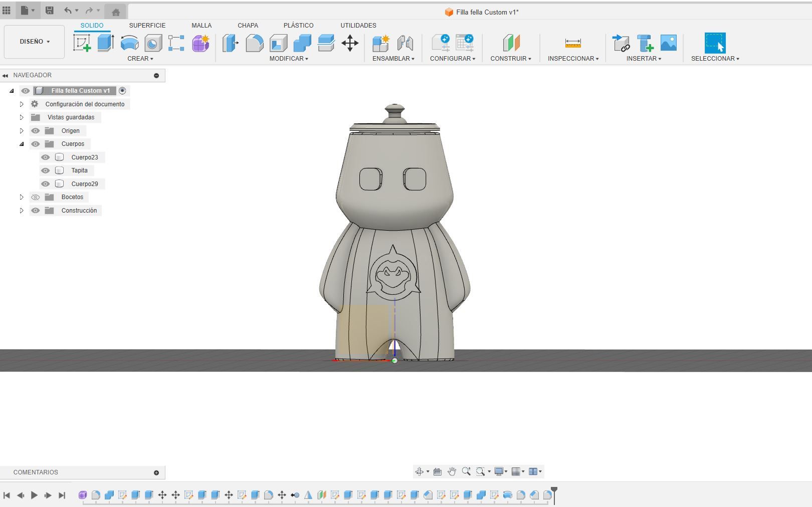Viewport: 812px width, 507px height.
Task: Select the Revolve tool
Action: coord(129,43)
